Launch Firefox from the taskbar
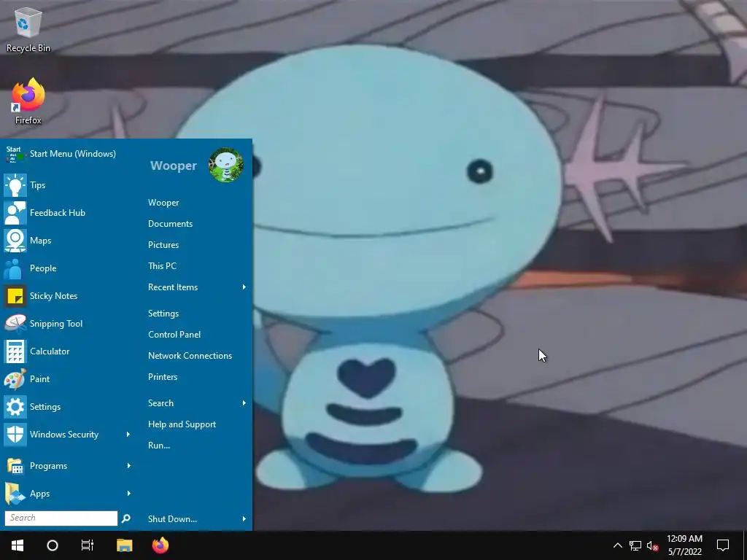The height and width of the screenshot is (560, 747). click(x=160, y=545)
